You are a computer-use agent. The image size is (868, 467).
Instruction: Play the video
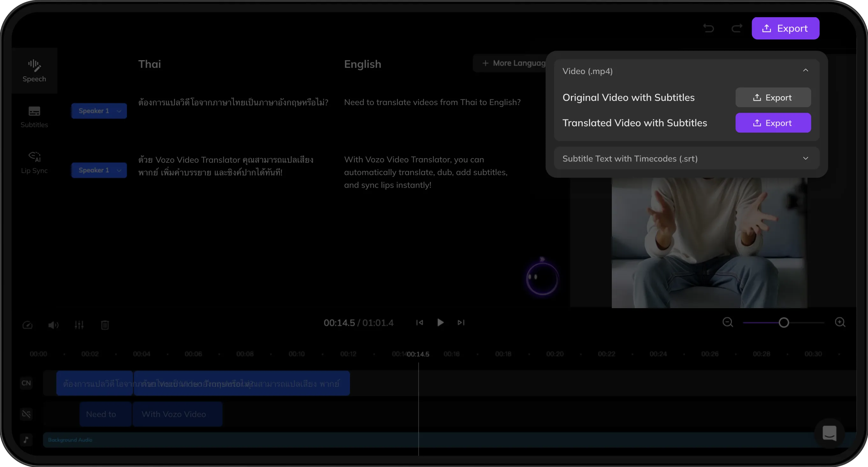tap(440, 322)
